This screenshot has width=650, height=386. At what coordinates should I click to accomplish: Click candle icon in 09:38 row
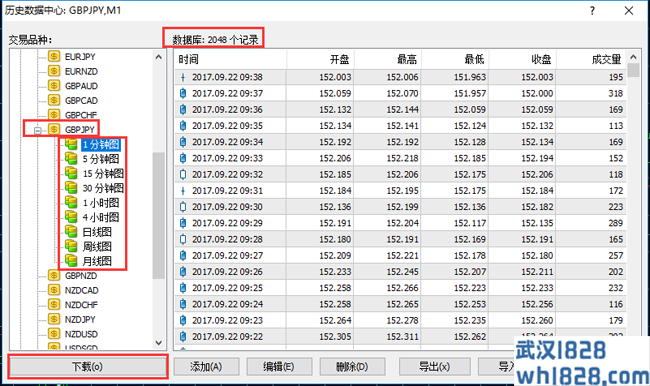(x=183, y=77)
